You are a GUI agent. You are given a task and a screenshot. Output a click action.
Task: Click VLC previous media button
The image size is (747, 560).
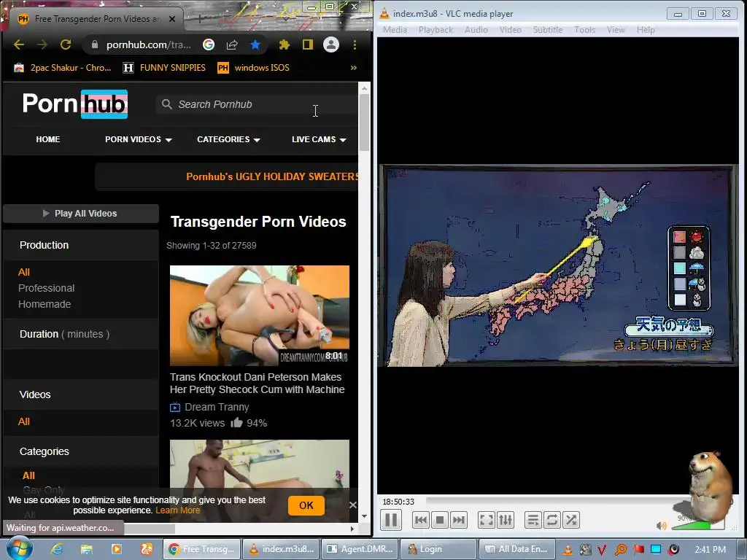pyautogui.click(x=421, y=520)
